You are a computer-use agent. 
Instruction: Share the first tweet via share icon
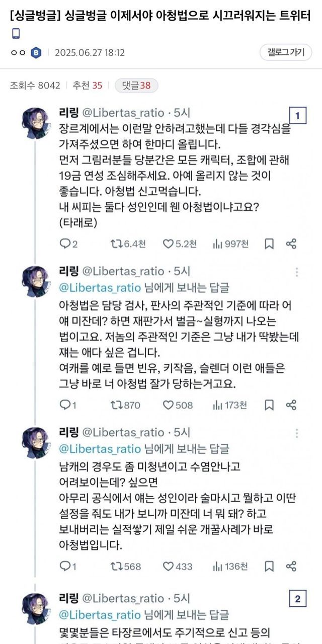pos(291,244)
